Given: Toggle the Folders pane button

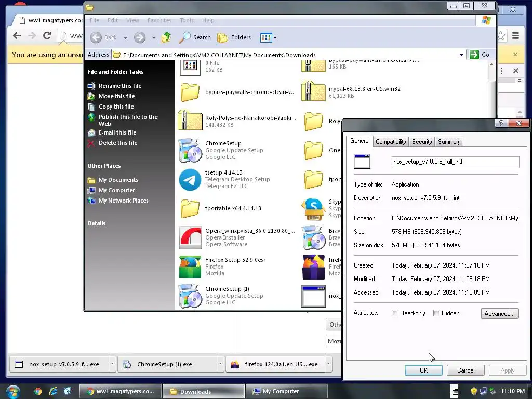Looking at the screenshot, I should click(234, 37).
